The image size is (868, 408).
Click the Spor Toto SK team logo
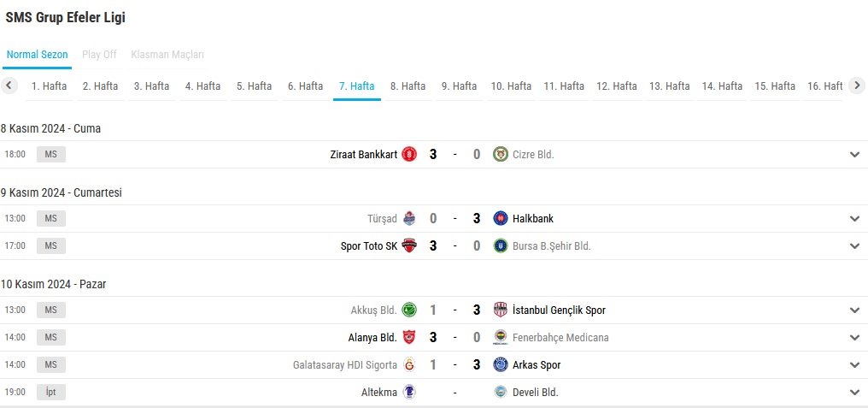[409, 245]
